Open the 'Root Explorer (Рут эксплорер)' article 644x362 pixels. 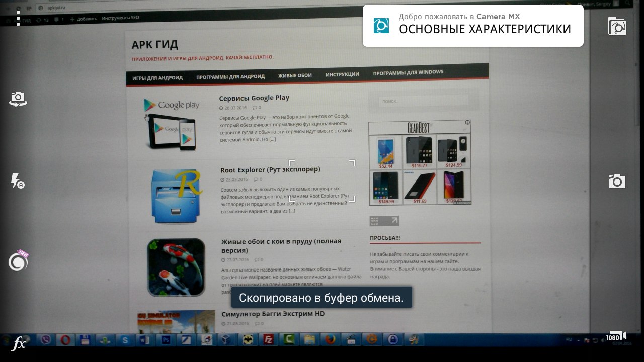pyautogui.click(x=270, y=169)
